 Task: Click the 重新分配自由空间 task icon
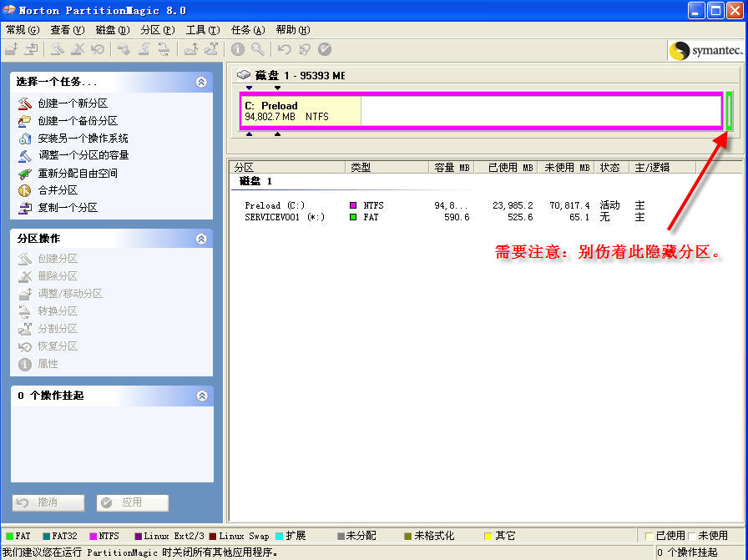(x=25, y=173)
